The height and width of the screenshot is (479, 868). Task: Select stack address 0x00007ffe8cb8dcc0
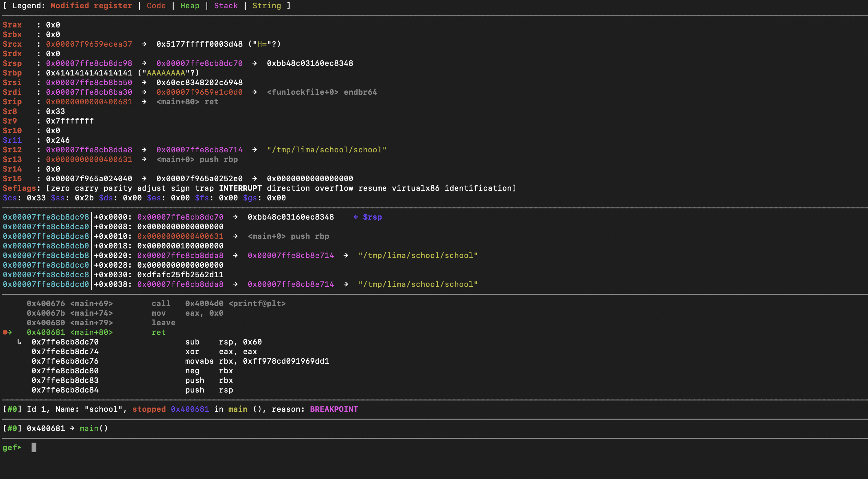(x=46, y=265)
